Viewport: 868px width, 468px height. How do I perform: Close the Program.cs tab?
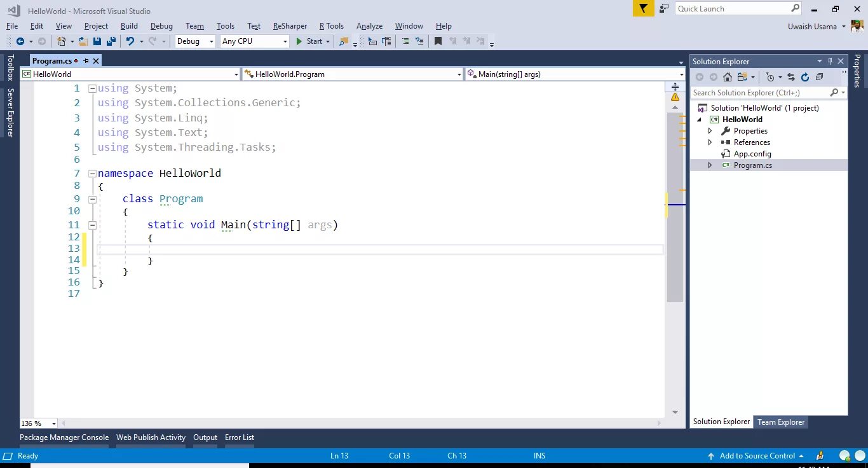96,61
